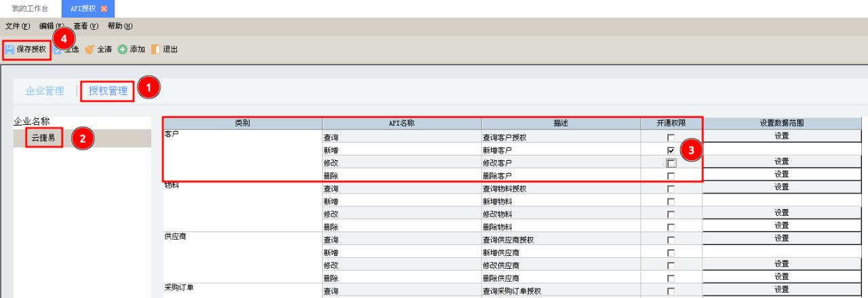The image size is (868, 298).
Task: Click the 查询客户授权 description cell
Action: 561,138
